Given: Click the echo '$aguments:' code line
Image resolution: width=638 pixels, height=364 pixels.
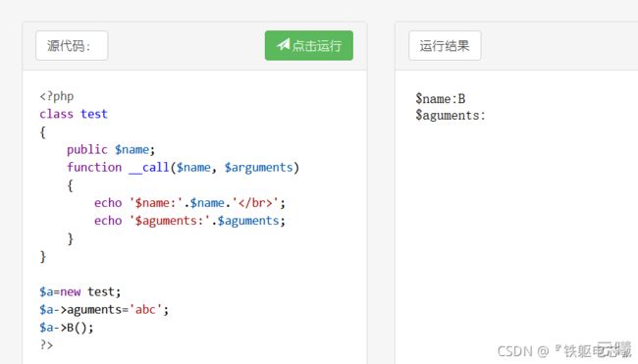Looking at the screenshot, I should pos(189,221).
